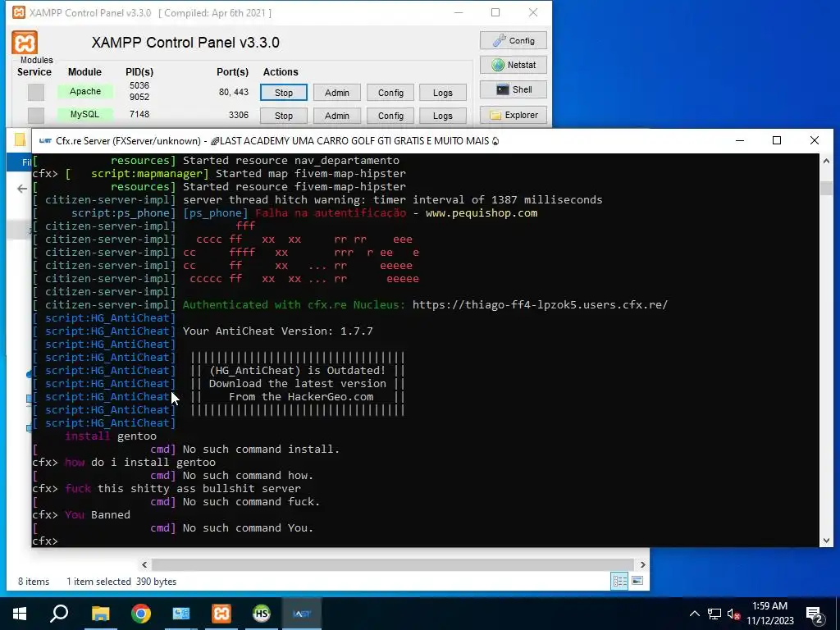Open Explorer from XAMPP Control Panel
The width and height of the screenshot is (840, 630).
click(x=514, y=115)
